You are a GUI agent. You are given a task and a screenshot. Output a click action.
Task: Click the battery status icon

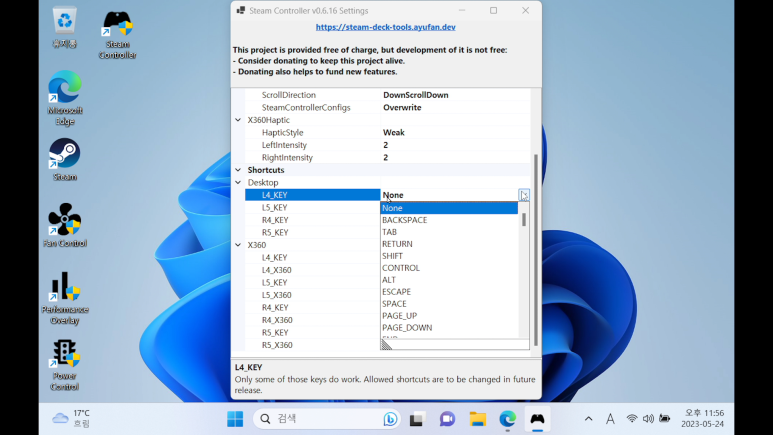coord(665,418)
